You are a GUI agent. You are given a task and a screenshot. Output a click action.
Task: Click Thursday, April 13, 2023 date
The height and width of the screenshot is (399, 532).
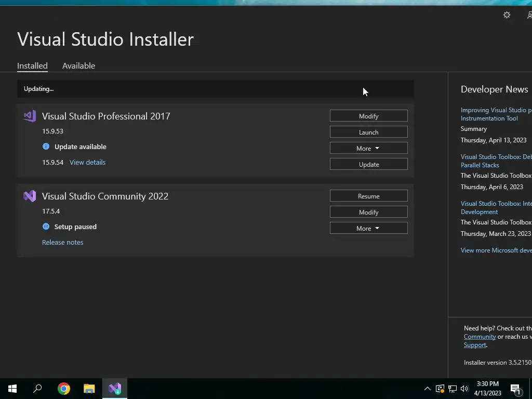494,140
